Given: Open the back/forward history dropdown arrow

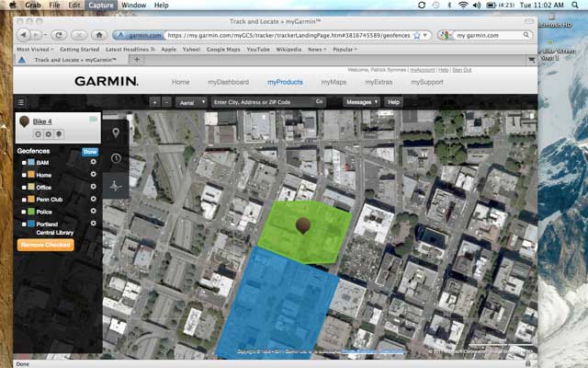Looking at the screenshot, I should coord(45,35).
